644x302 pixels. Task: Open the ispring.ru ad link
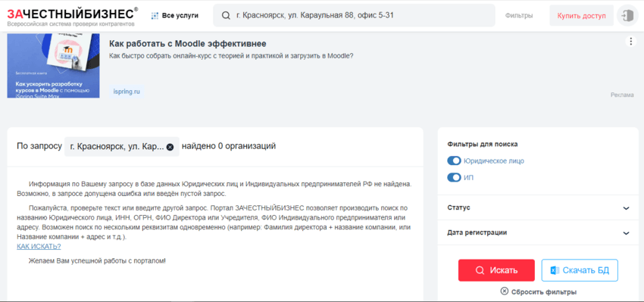[x=127, y=91]
